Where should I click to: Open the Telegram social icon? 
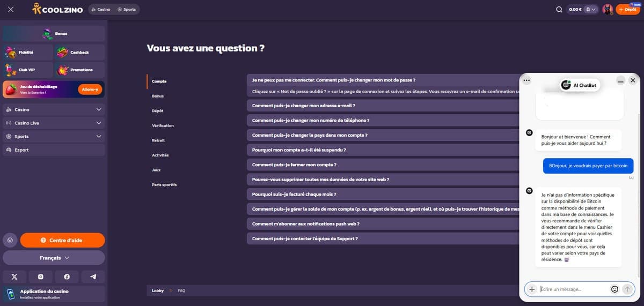pyautogui.click(x=93, y=277)
